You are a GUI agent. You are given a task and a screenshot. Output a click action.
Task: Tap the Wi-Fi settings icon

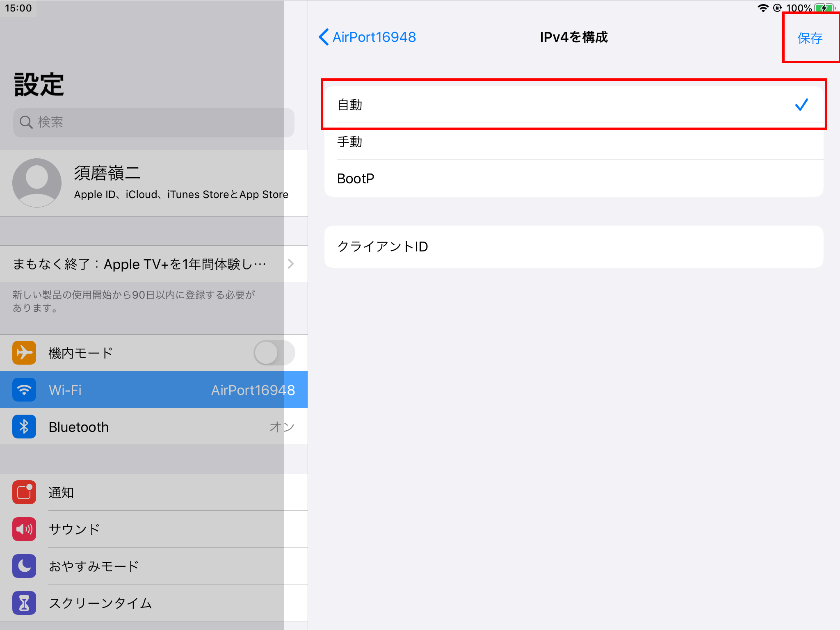coord(24,390)
